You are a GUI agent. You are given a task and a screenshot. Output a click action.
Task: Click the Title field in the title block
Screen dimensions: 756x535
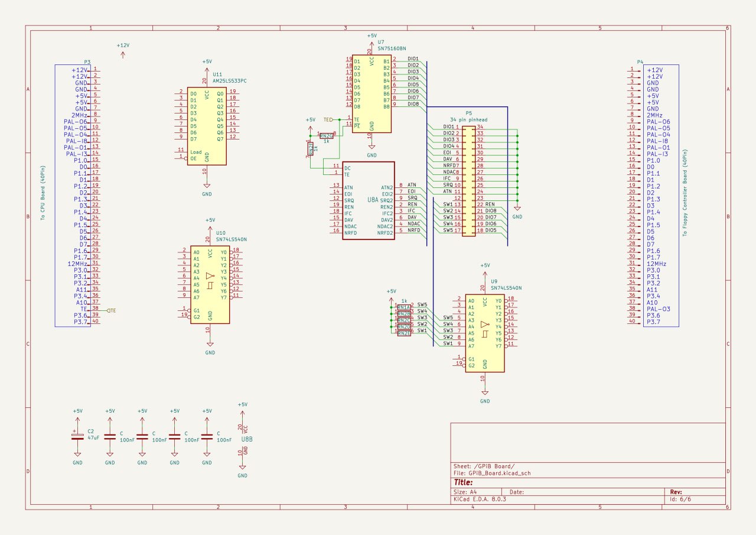coord(464,482)
